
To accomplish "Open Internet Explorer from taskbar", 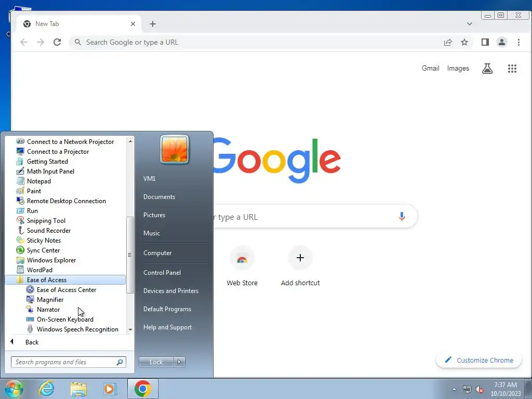I will tap(47, 389).
